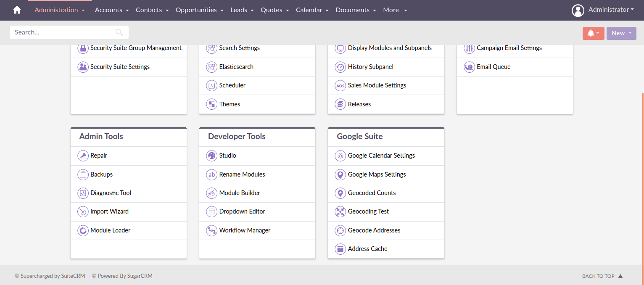Click the Diagnostic Tool icon
This screenshot has width=644, height=285.
[x=83, y=193]
